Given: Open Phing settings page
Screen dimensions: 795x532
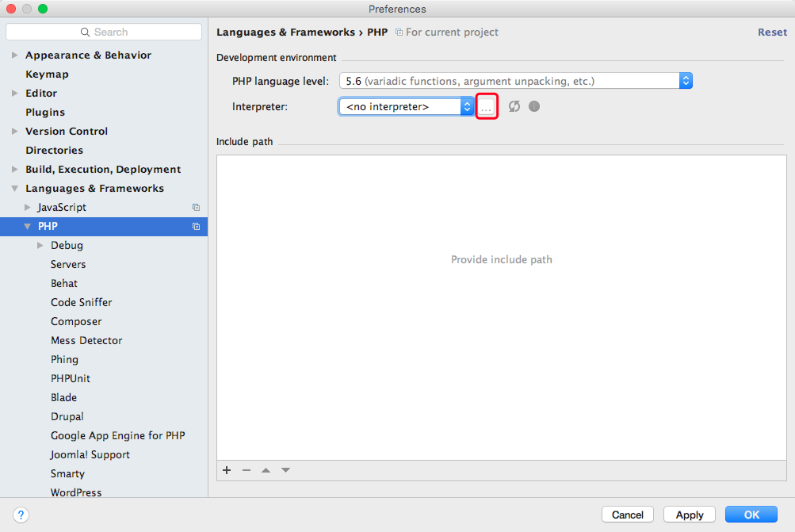Looking at the screenshot, I should click(x=64, y=360).
